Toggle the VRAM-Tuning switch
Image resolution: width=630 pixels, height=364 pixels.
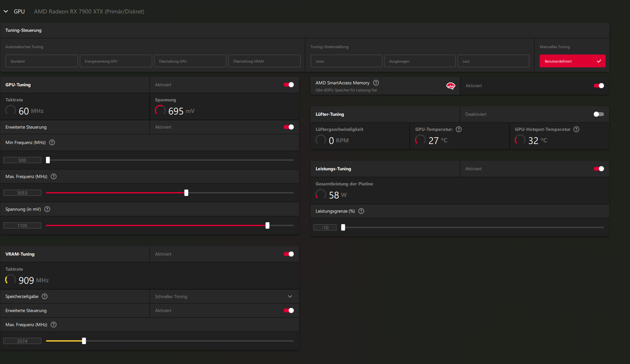point(289,254)
